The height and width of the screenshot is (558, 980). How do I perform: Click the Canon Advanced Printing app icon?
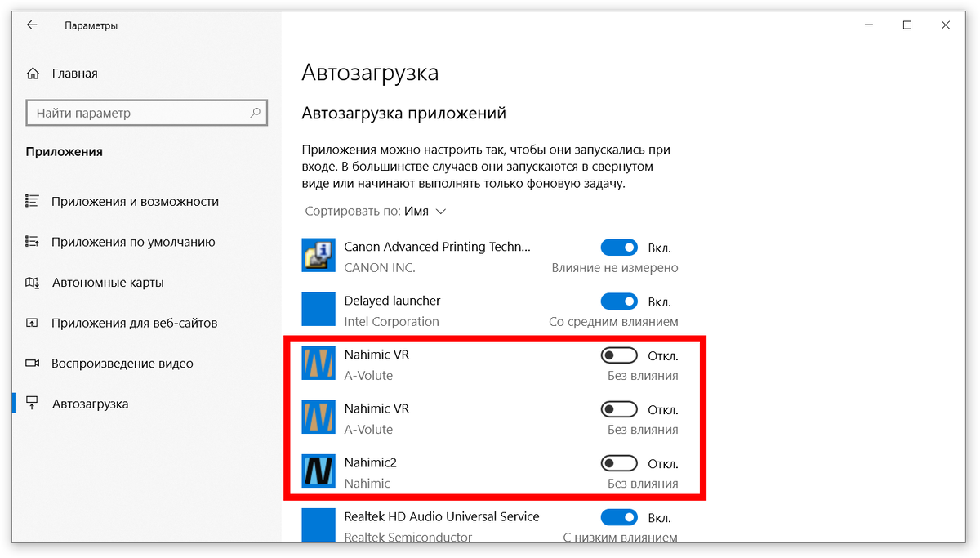(x=318, y=255)
